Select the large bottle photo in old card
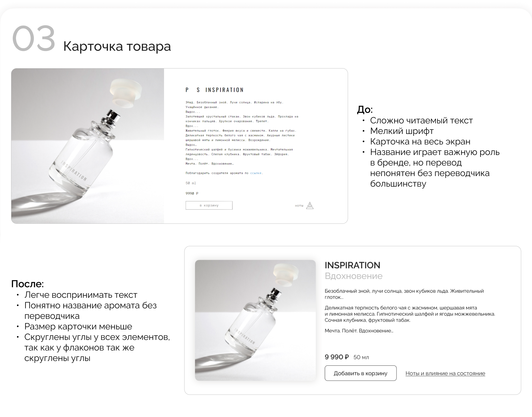 pos(88,146)
